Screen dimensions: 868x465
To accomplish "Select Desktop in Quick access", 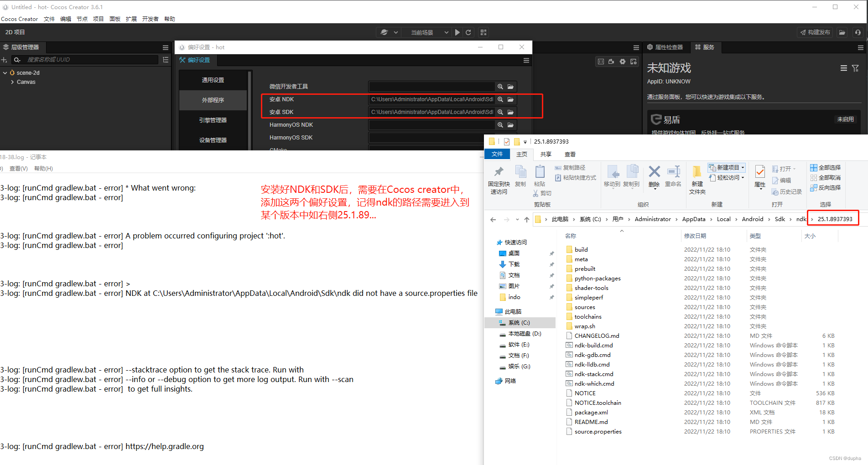I will tap(514, 253).
